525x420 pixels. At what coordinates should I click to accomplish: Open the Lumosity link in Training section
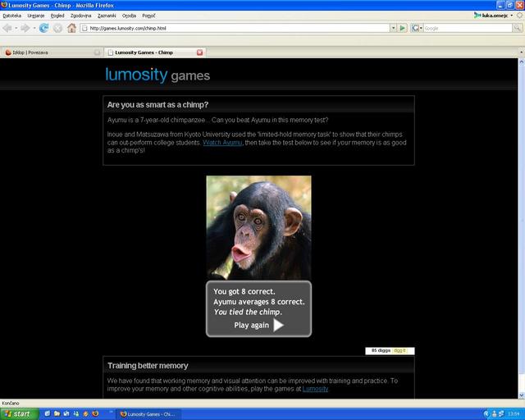315,389
